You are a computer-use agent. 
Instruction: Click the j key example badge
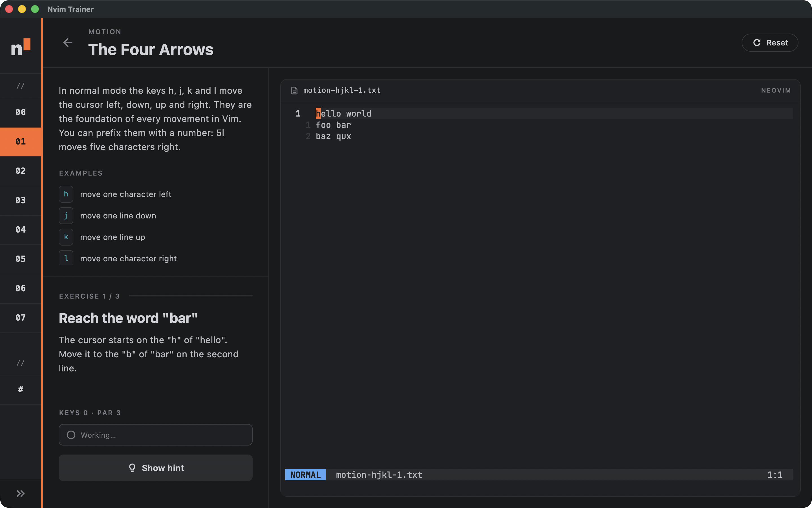tap(66, 216)
